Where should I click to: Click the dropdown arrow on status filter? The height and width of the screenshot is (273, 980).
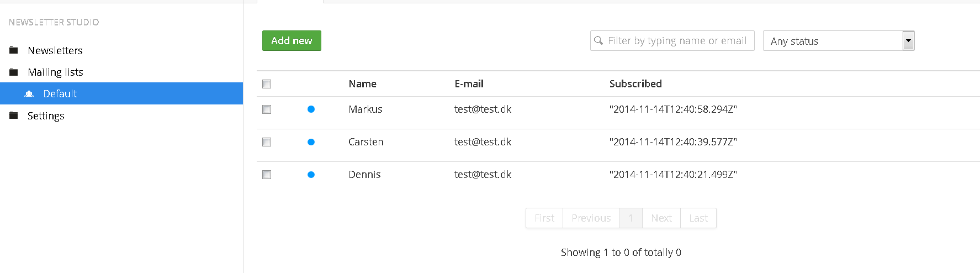(x=908, y=41)
